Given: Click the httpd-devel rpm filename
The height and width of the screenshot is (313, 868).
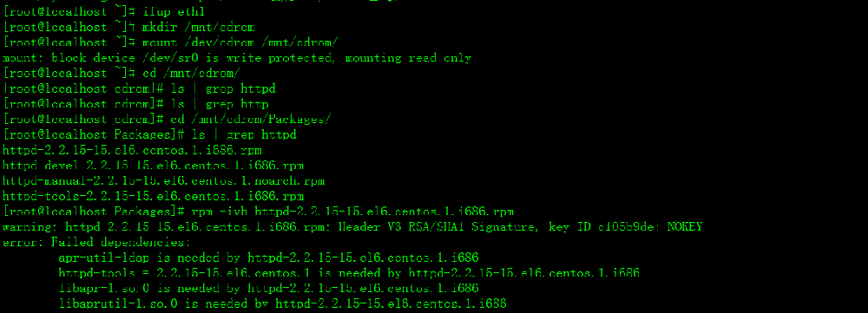Looking at the screenshot, I should tap(154, 166).
